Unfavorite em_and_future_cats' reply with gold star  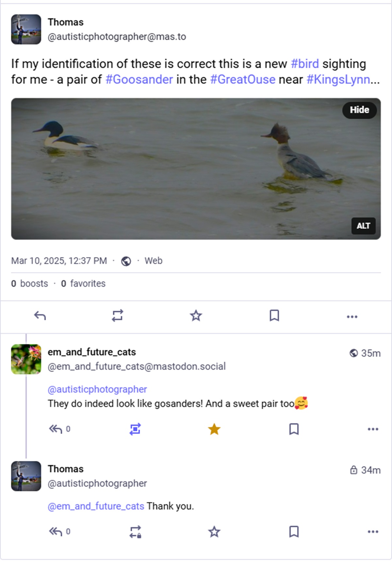214,429
